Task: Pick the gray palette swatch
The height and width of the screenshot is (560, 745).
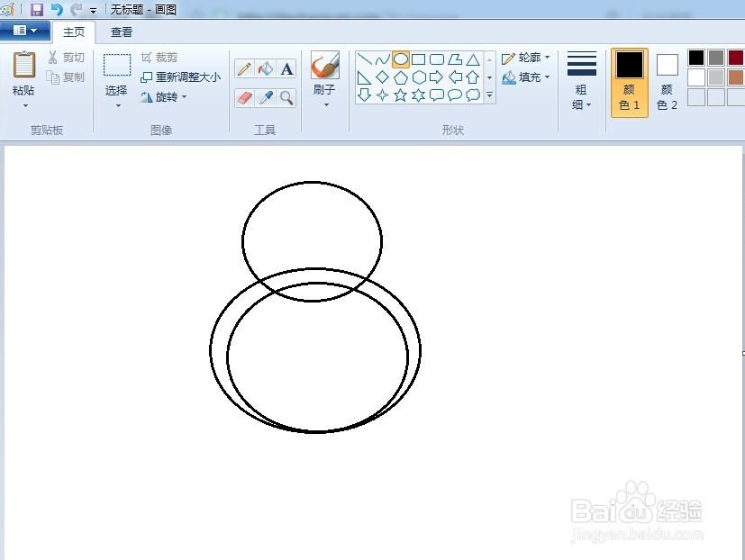Action: (715, 58)
